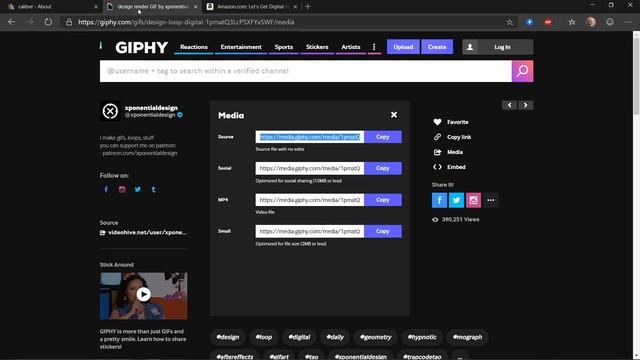Image resolution: width=640 pixels, height=360 pixels.
Task: Click the Log In button
Action: click(498, 47)
